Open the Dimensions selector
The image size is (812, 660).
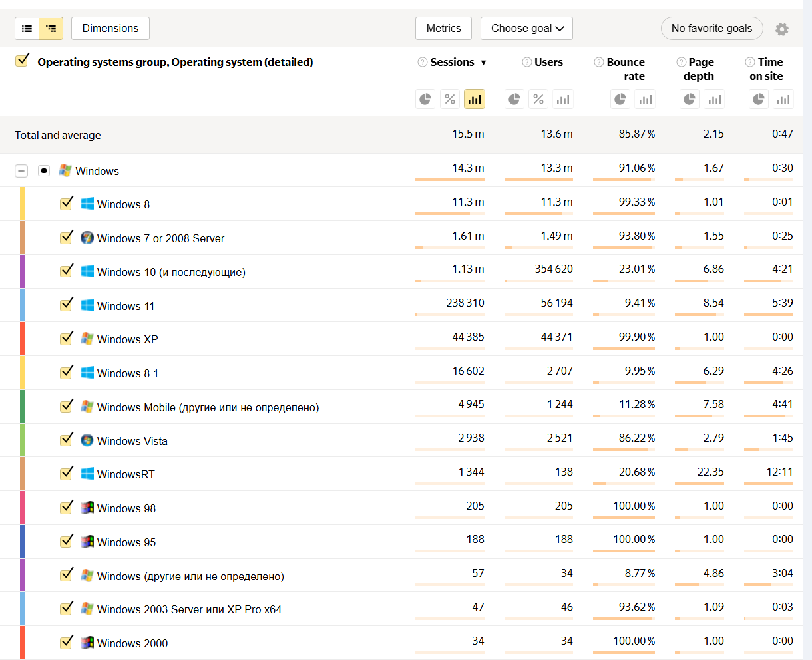pyautogui.click(x=110, y=29)
